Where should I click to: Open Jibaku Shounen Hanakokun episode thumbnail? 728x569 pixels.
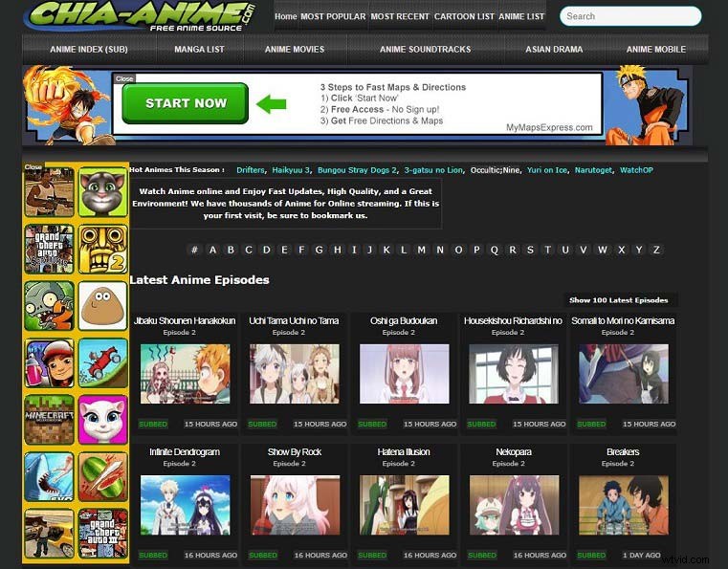[x=185, y=374]
